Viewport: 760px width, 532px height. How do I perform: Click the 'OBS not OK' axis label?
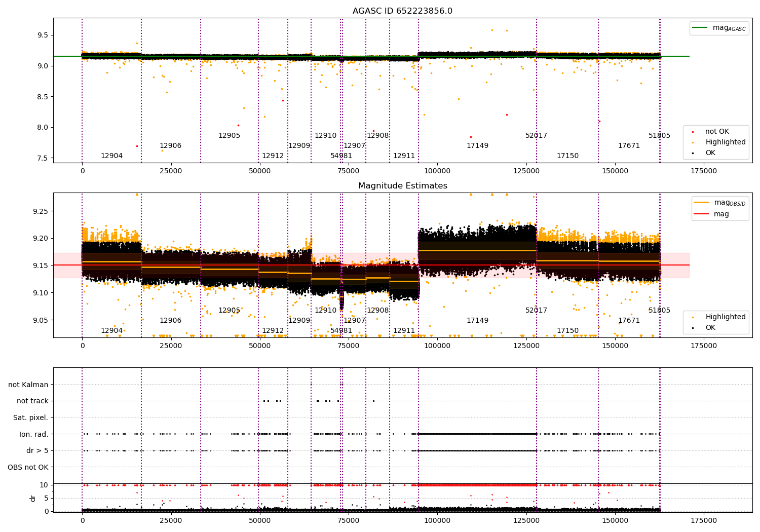point(28,467)
